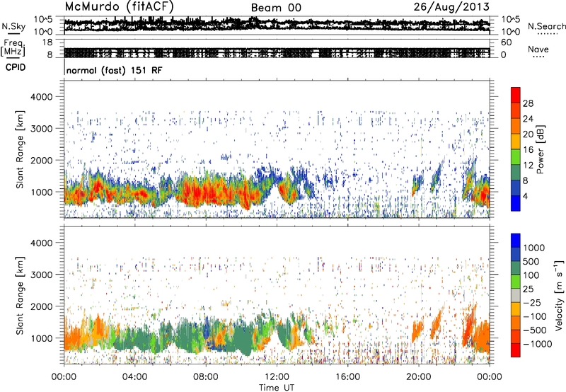The image size is (566, 392).
Task: Click the 1000 tick of velocity panel
Action: (42, 339)
